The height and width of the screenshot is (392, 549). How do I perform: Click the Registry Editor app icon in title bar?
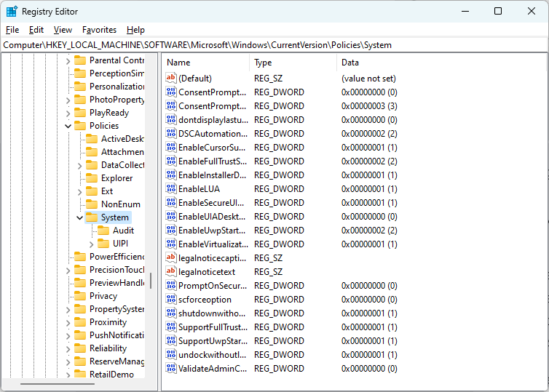[x=12, y=12]
